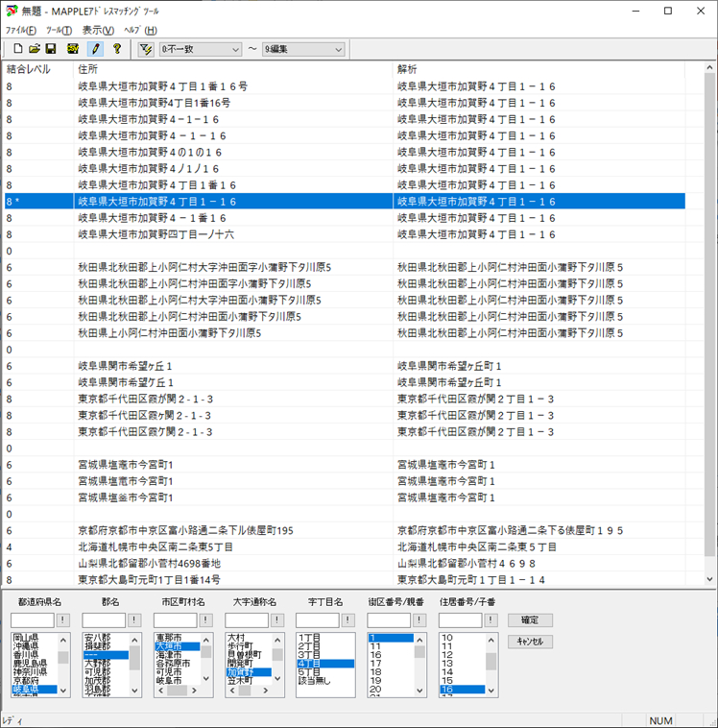Open the 表示(V) menu
This screenshot has width=718, height=728.
point(98,31)
